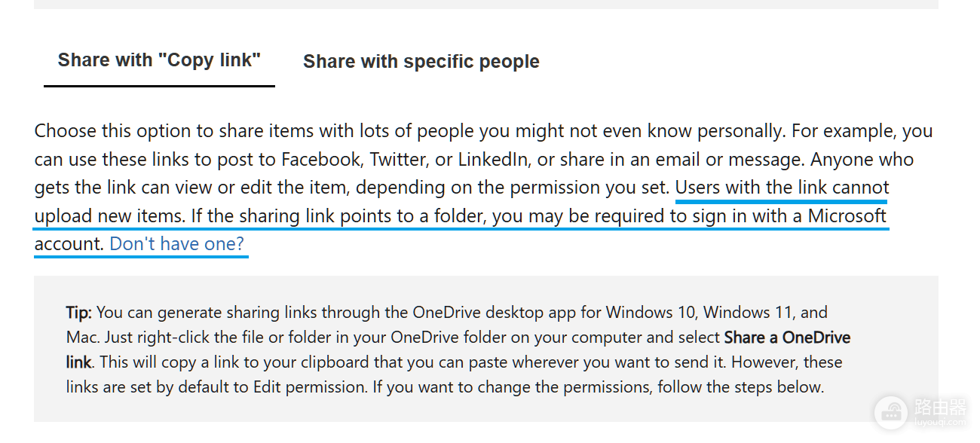Image resolution: width=980 pixels, height=443 pixels.
Task: Switch to Share with specific people tab
Action: 421,62
